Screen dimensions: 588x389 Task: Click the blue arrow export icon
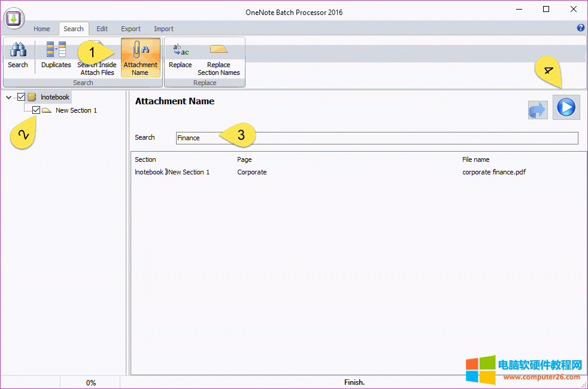point(537,110)
